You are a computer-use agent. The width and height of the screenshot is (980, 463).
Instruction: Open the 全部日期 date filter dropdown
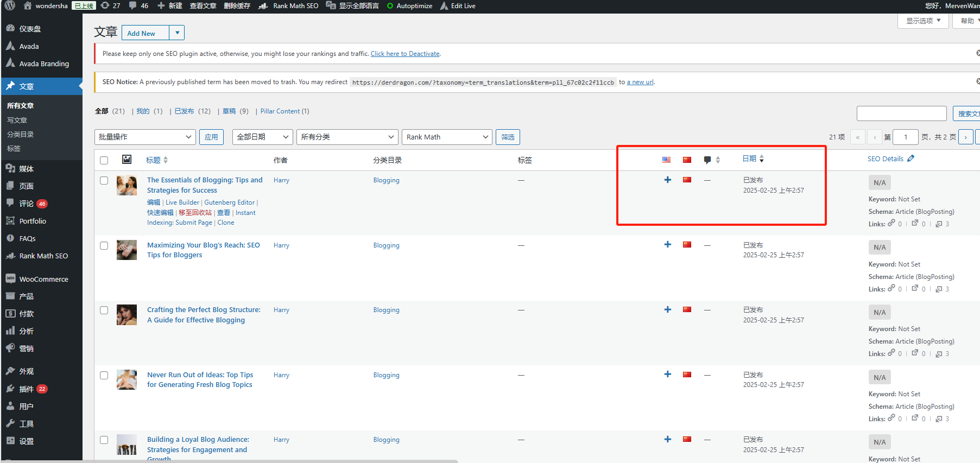tap(263, 137)
